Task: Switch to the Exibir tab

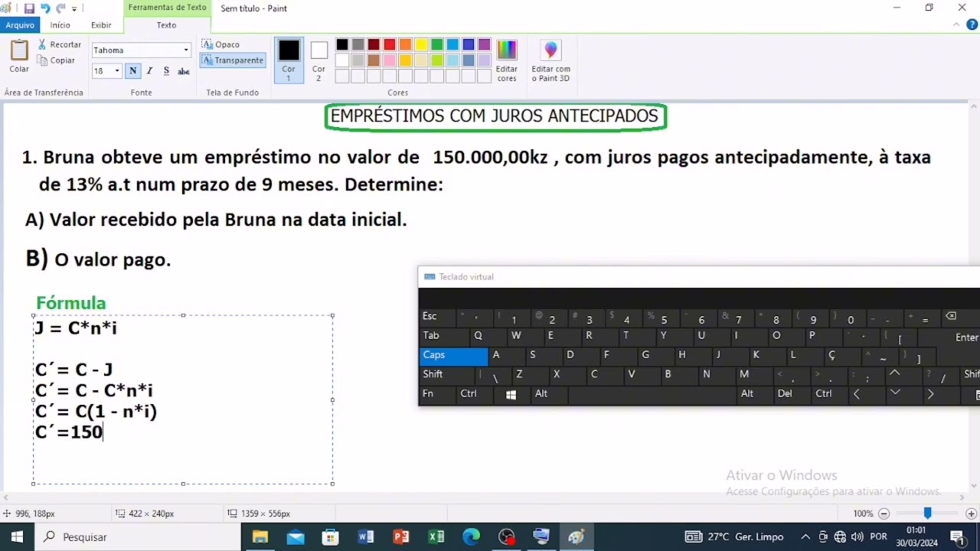Action: [x=101, y=25]
